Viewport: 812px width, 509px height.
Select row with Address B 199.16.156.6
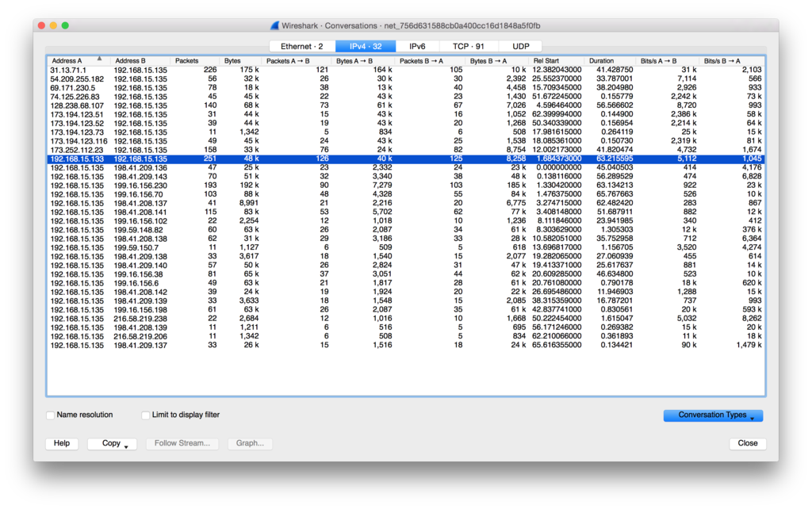pyautogui.click(x=406, y=283)
